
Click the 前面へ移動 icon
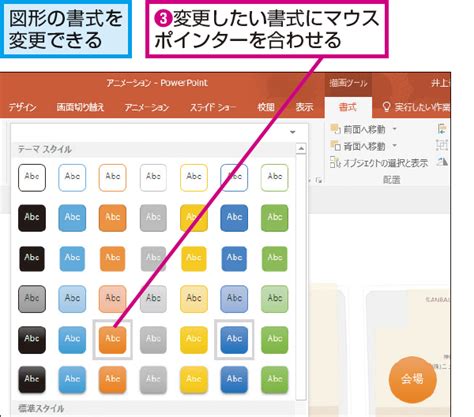pyautogui.click(x=335, y=129)
